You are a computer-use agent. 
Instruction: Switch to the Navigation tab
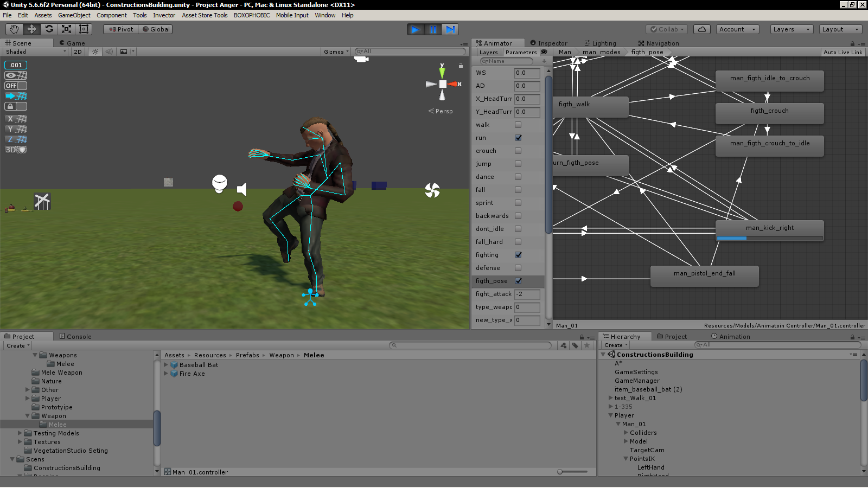[x=659, y=43]
